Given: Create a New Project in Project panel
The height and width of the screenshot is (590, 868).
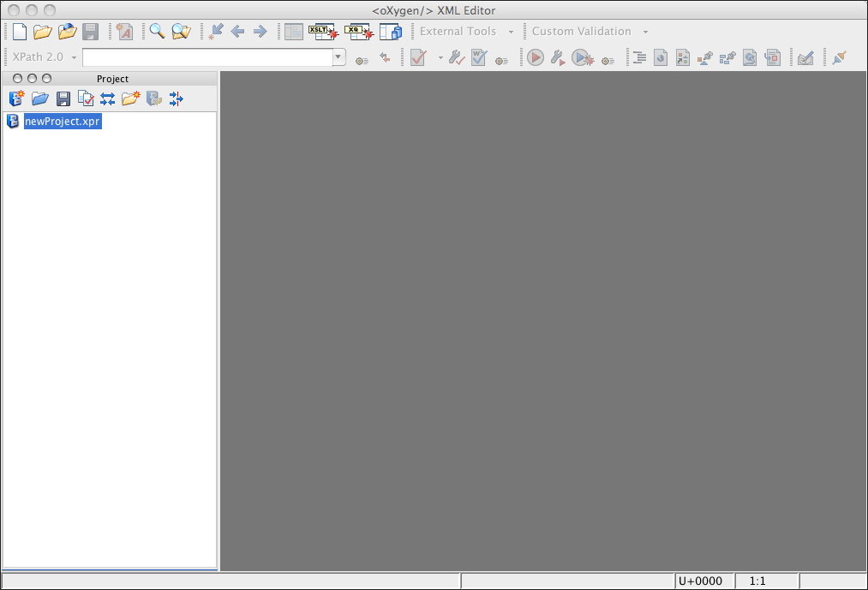Looking at the screenshot, I should (16, 98).
